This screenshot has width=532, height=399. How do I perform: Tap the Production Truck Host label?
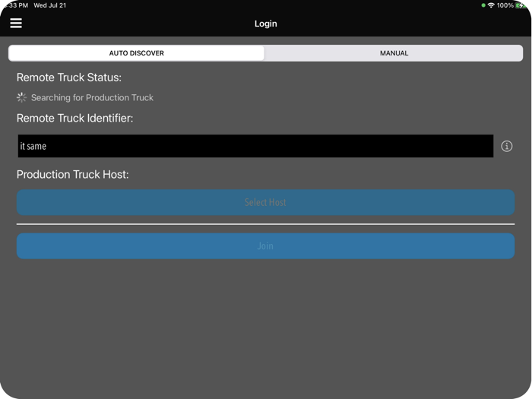point(73,174)
